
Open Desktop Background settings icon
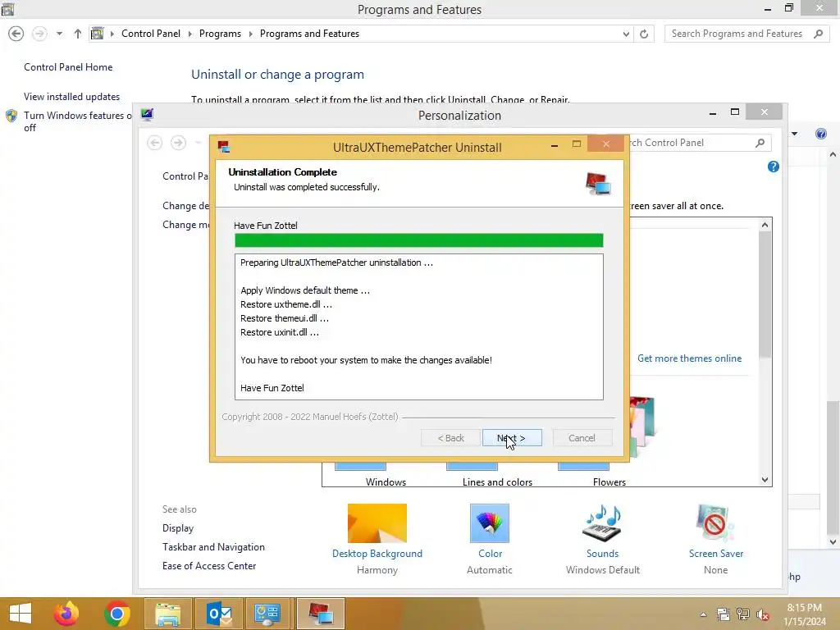point(377,523)
